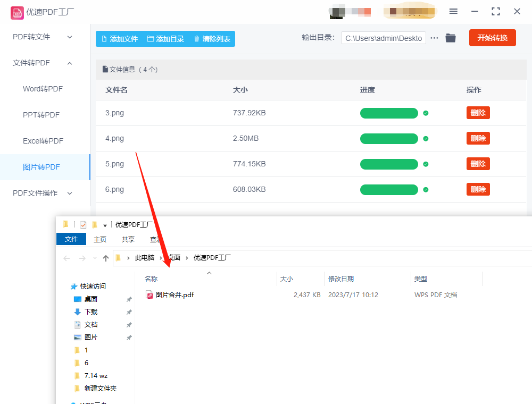
Task: Click the 优速PDF工厂 app logo
Action: pos(18,13)
